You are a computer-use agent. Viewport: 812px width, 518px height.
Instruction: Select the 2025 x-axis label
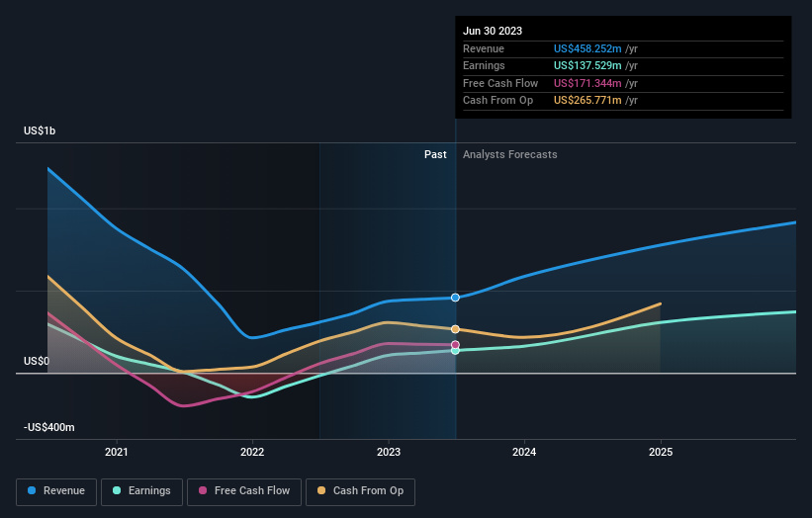pos(661,452)
